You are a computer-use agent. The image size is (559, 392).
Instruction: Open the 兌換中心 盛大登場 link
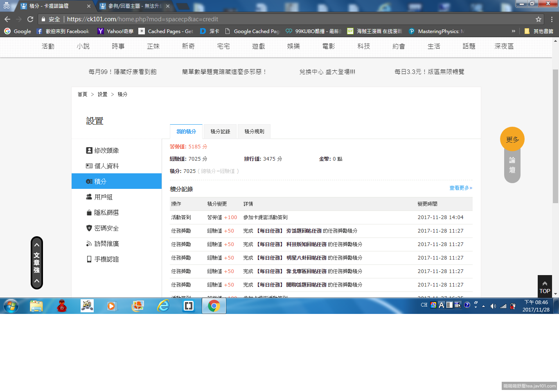327,72
